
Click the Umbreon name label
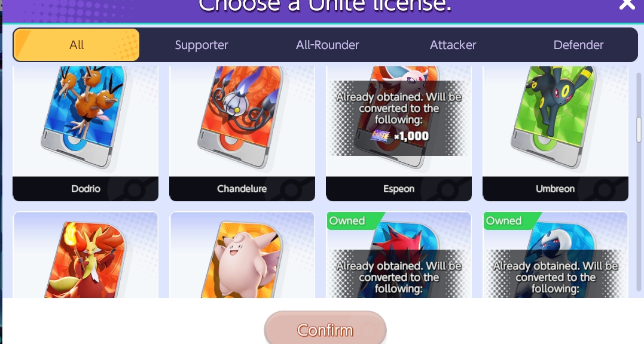555,189
